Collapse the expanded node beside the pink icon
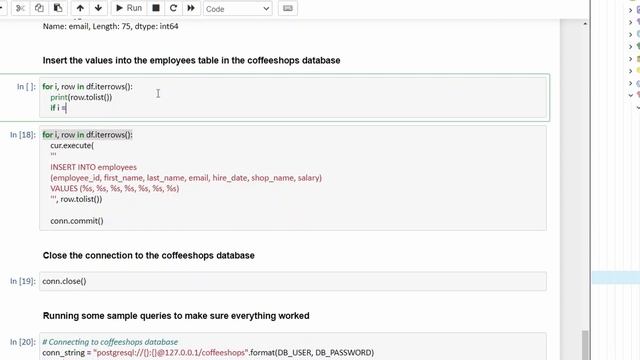The width and height of the screenshot is (640, 360). [631, 95]
